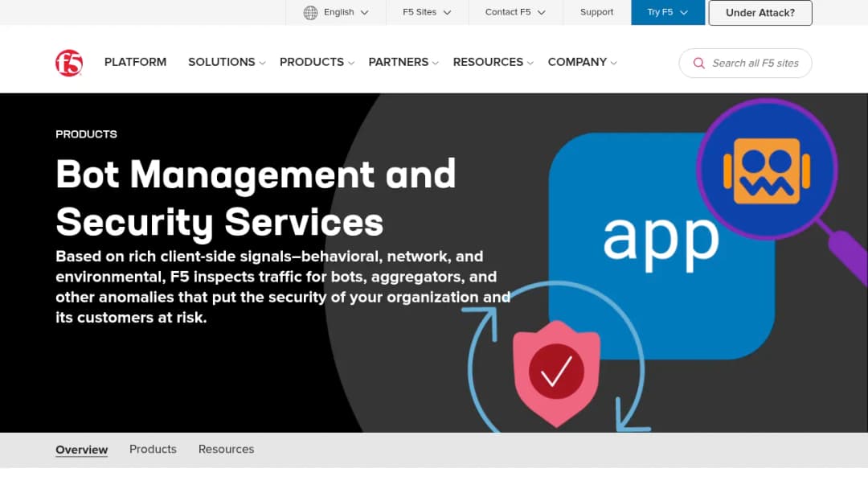This screenshot has width=868, height=489.
Task: Select the Overview tab
Action: coord(81,450)
